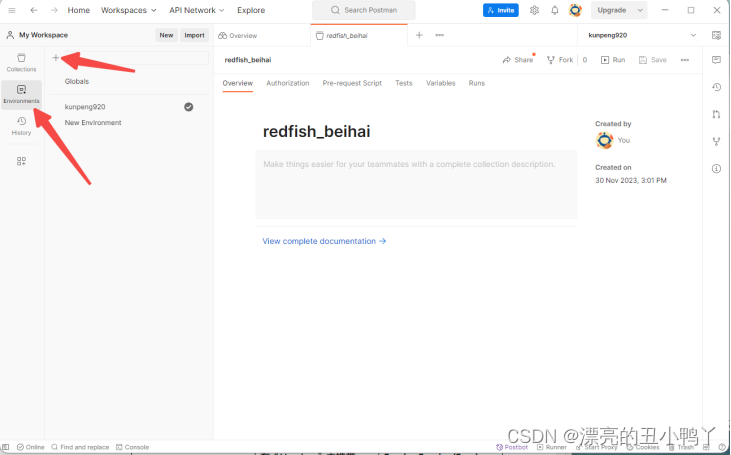Fork the collection

click(560, 60)
